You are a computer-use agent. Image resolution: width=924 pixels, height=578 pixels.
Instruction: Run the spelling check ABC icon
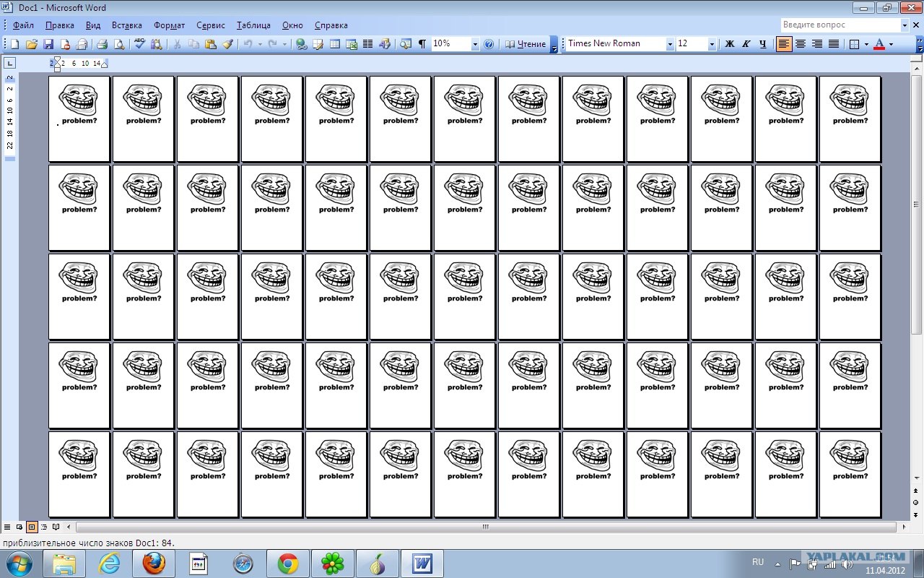point(139,44)
